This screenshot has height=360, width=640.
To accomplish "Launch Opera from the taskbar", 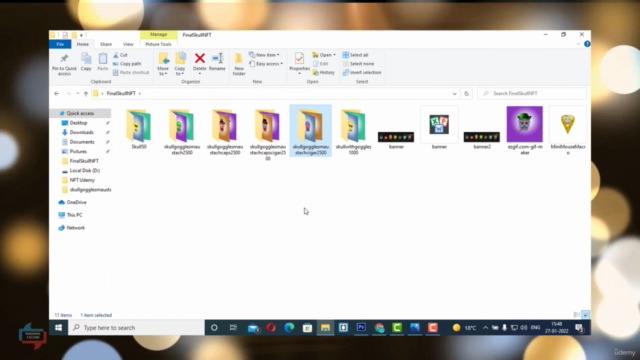I will (271, 328).
